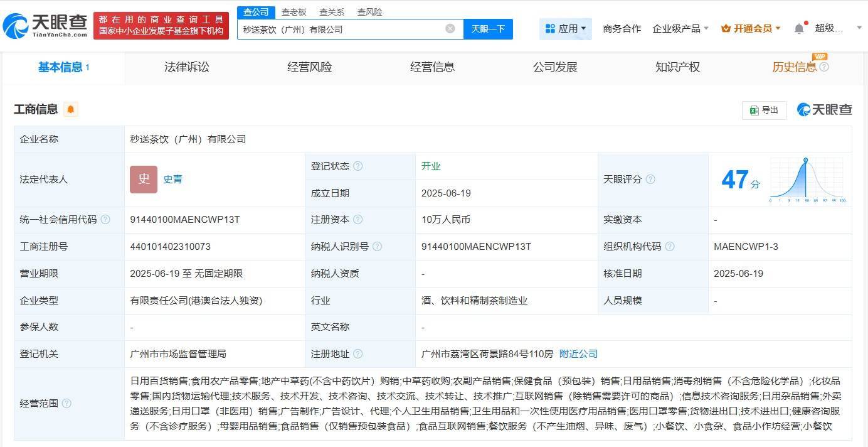Click the 天眼查 watermark logo beside export
The image size is (868, 447).
pyautogui.click(x=824, y=110)
